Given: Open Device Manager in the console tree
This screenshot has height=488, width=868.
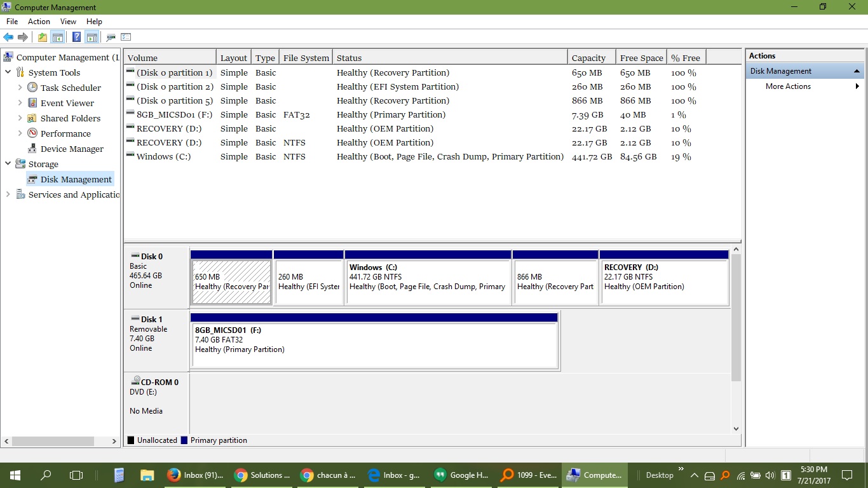Looking at the screenshot, I should pyautogui.click(x=72, y=149).
